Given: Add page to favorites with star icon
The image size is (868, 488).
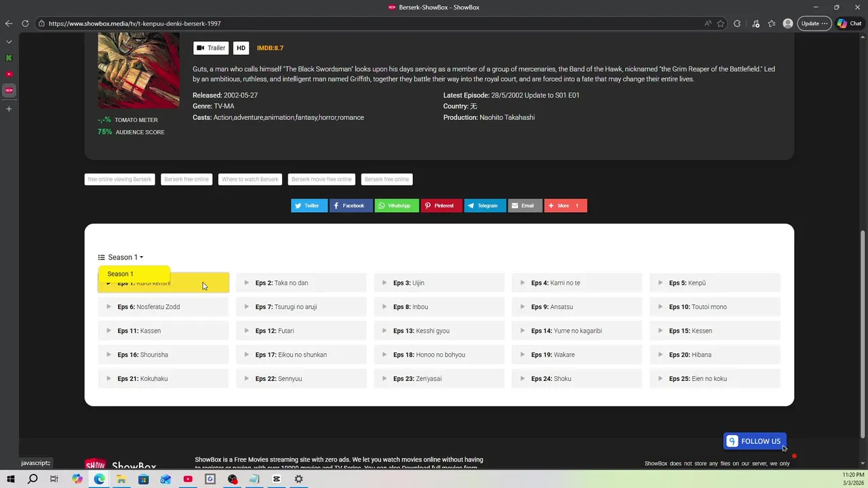Looking at the screenshot, I should coord(721,23).
